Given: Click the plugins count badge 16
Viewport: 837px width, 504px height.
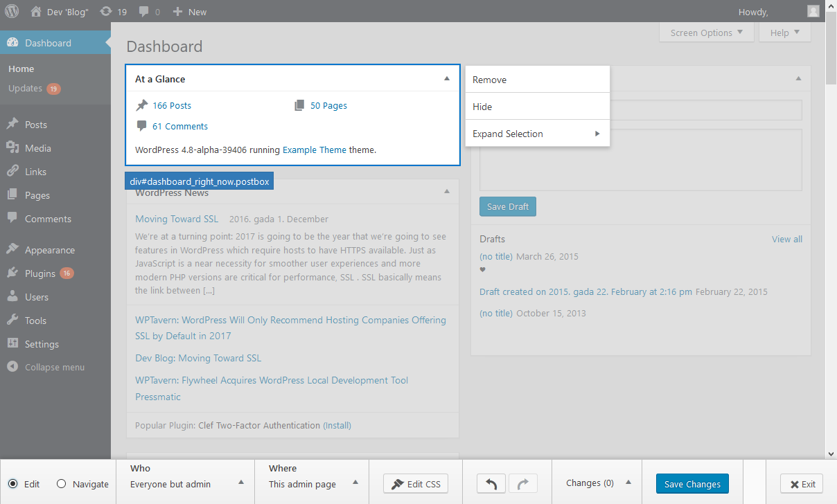Looking at the screenshot, I should tap(67, 273).
